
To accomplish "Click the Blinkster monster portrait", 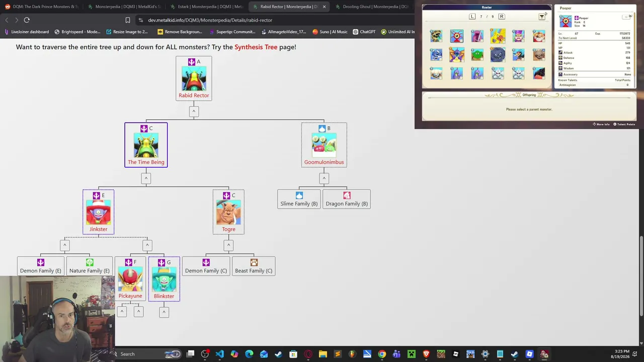I will (x=164, y=279).
